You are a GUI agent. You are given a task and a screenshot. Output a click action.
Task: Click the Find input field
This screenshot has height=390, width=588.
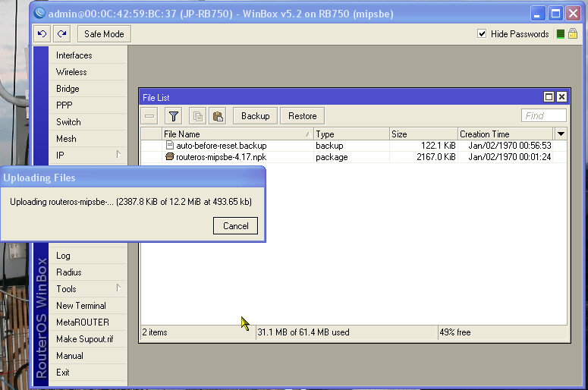544,115
